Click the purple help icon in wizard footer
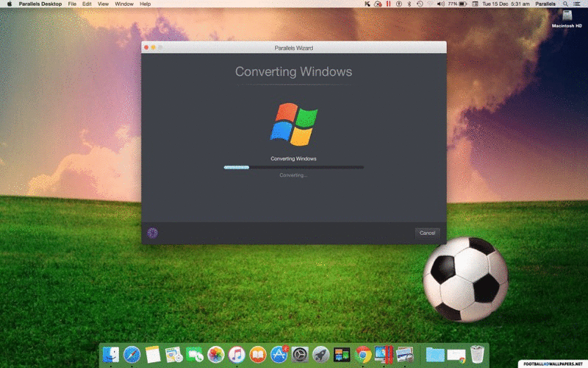This screenshot has width=588, height=368. (x=152, y=233)
